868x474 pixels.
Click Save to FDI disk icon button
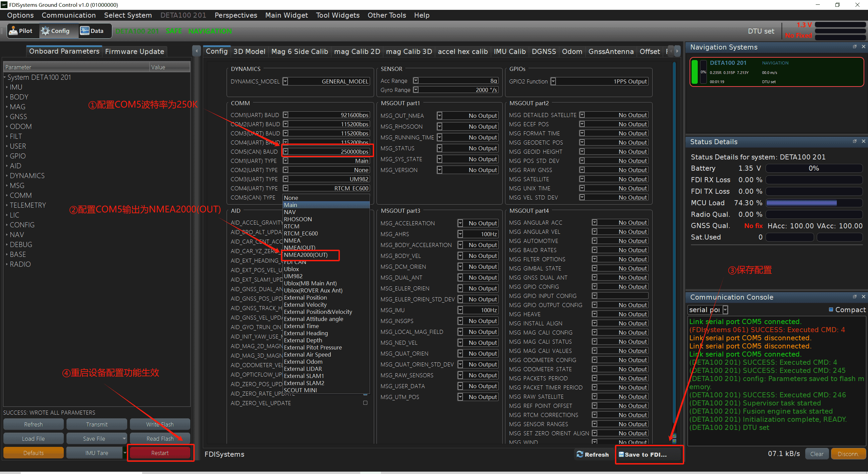coord(621,454)
